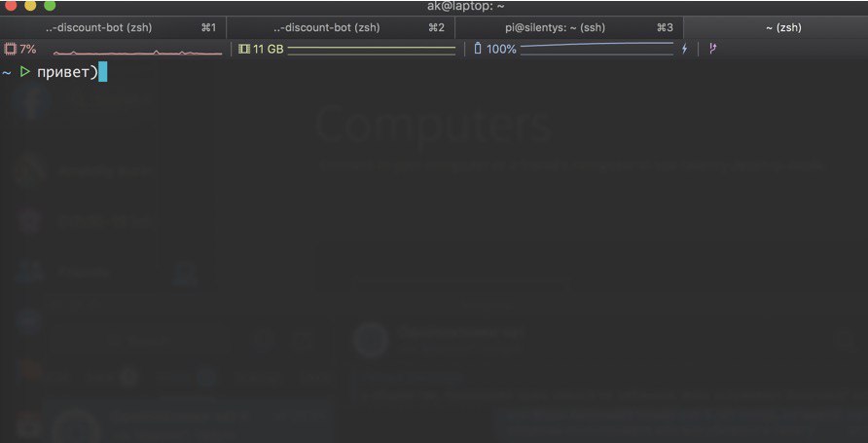Click the blue tilde directory indicator in prompt

6,73
